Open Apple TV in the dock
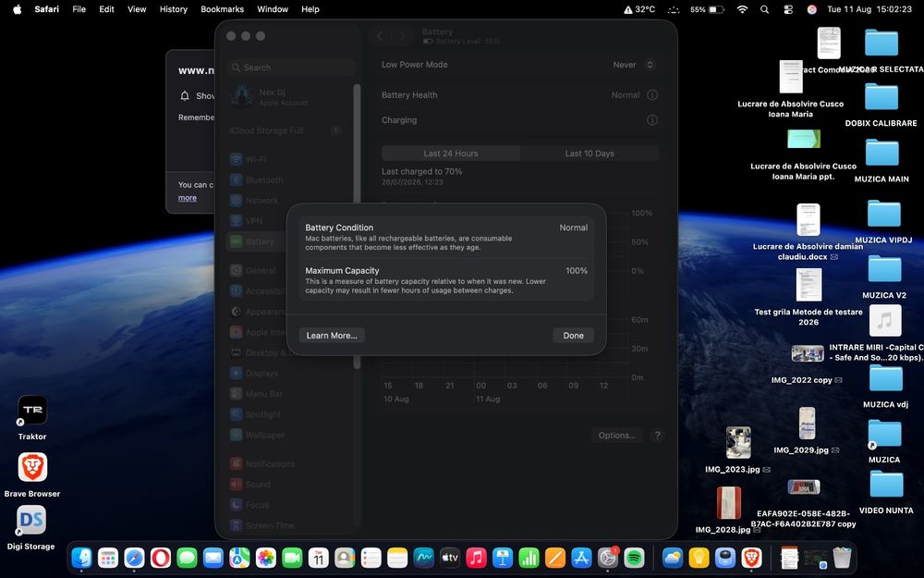 [x=450, y=558]
